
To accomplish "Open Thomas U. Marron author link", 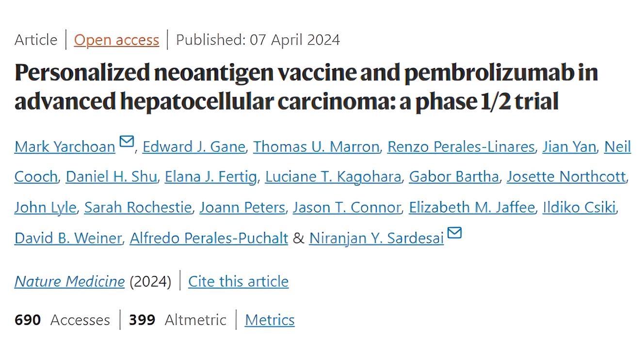I will 316,147.
